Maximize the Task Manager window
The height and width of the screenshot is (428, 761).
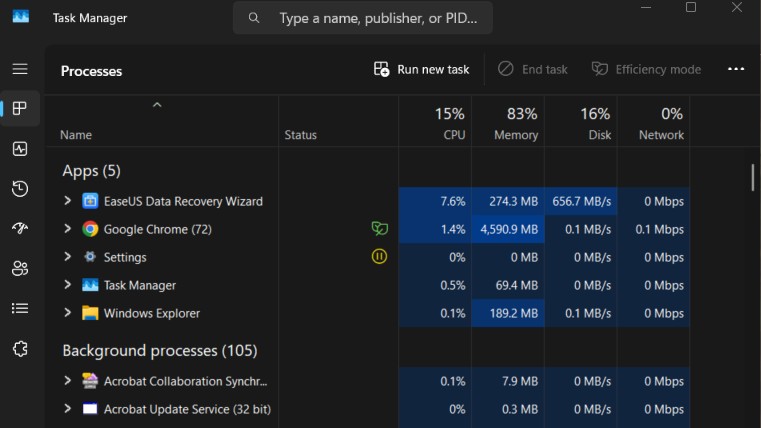(691, 7)
